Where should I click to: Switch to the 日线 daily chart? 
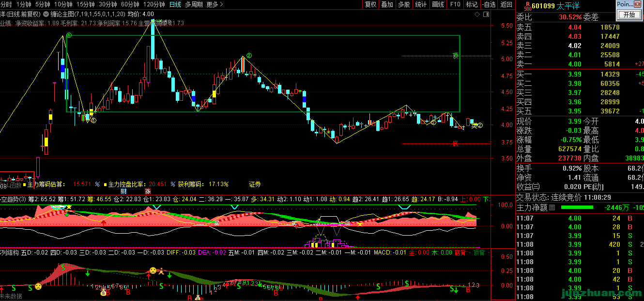coord(175,4)
